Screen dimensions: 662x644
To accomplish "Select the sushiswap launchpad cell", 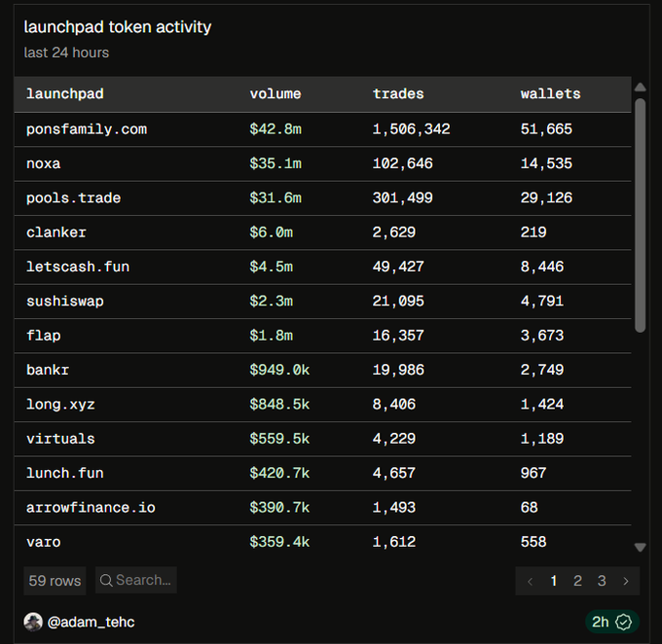I will (x=65, y=302).
